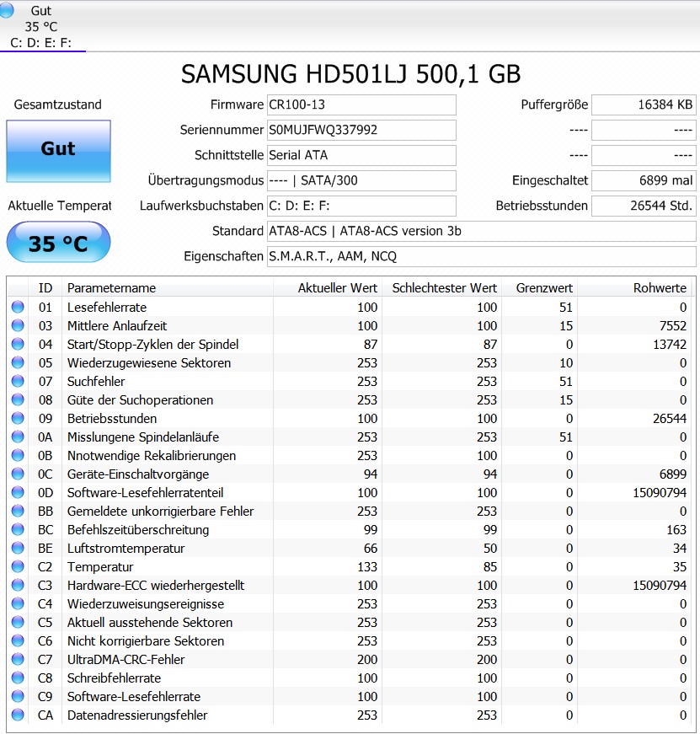Click the Aktuelle Temperat label
The width and height of the screenshot is (700, 734).
[60, 206]
